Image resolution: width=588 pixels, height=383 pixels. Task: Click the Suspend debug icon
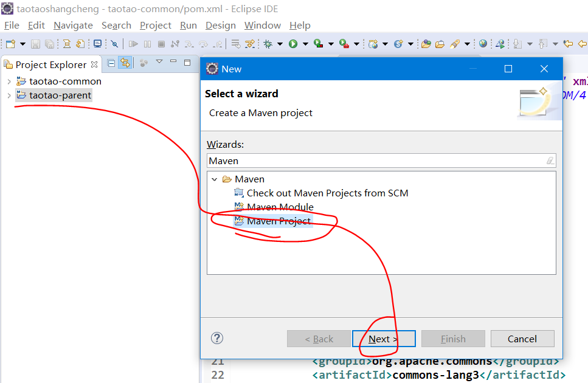point(147,44)
